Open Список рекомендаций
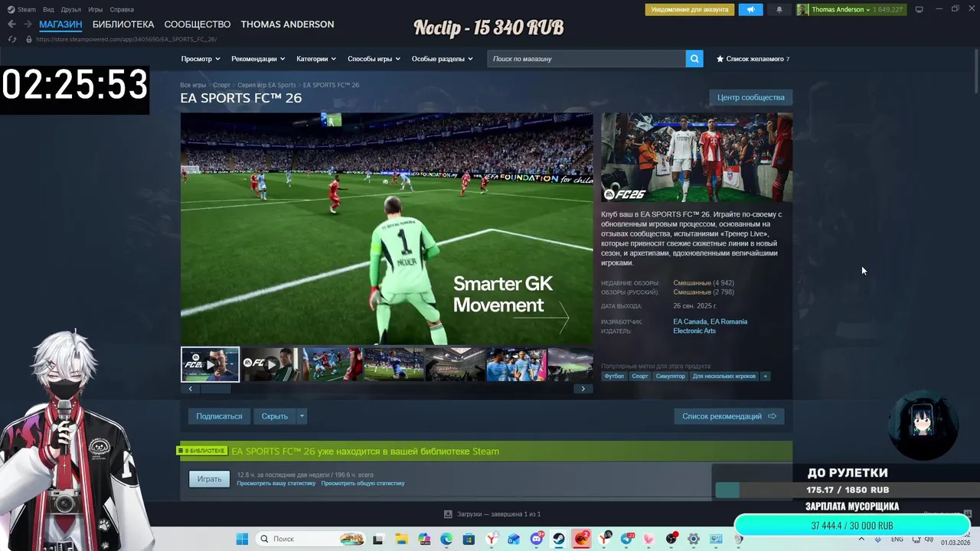This screenshot has height=551, width=980. (729, 416)
